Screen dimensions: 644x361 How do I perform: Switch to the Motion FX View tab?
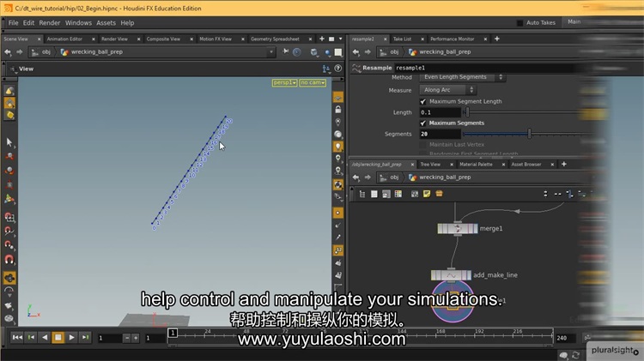216,39
